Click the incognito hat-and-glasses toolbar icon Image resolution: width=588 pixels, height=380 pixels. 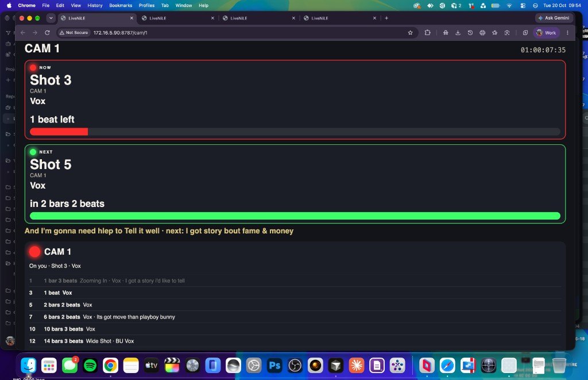pos(446,33)
